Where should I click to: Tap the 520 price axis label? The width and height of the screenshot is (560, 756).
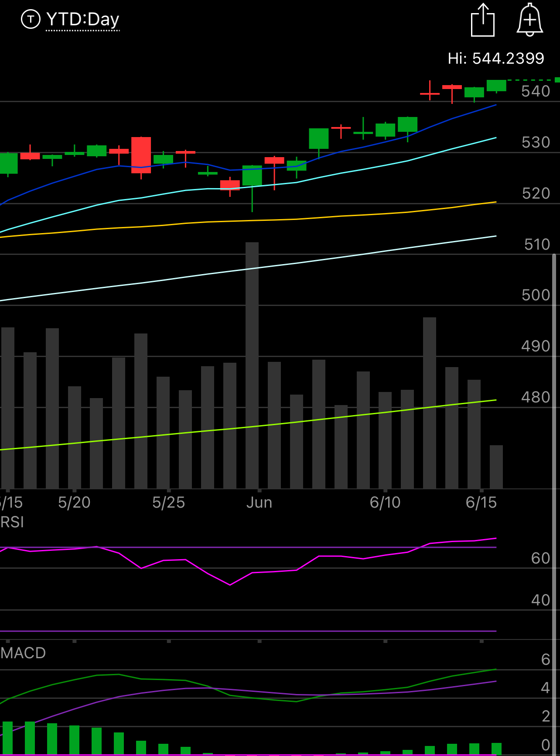point(536,193)
